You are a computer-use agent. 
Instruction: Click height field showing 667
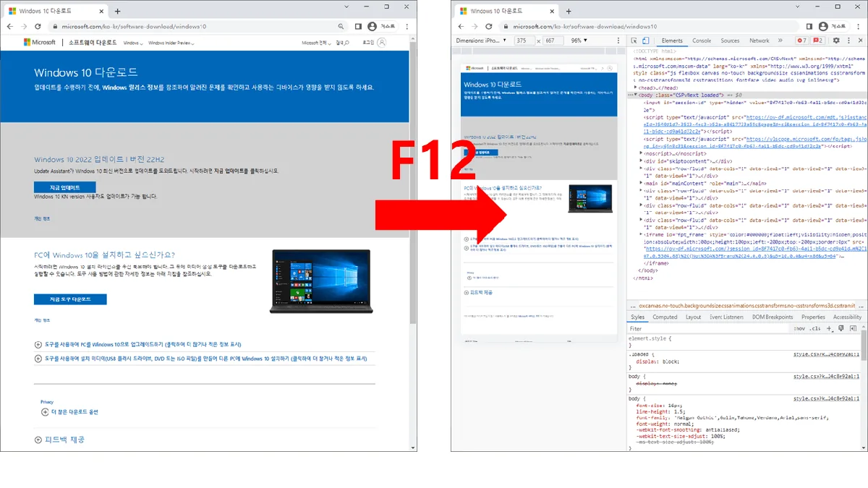(x=553, y=40)
